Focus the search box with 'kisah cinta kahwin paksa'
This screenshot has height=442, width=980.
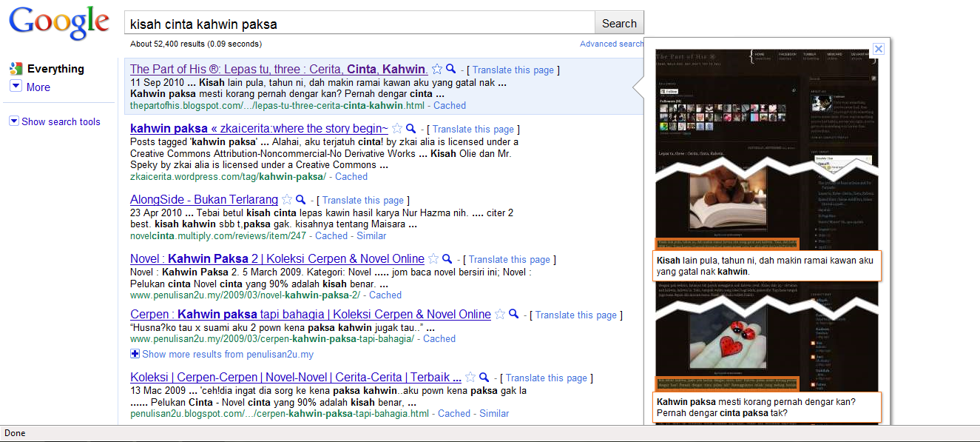(x=359, y=24)
